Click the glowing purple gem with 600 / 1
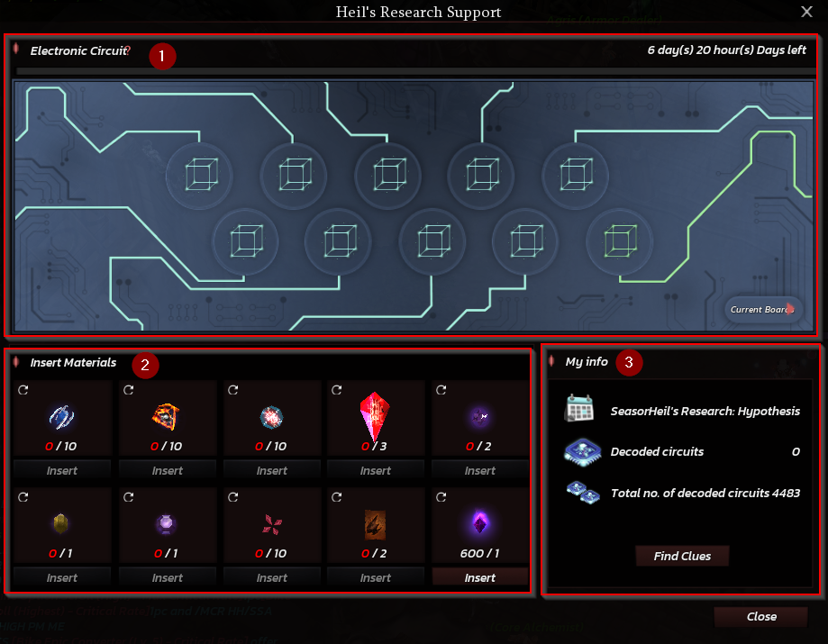The height and width of the screenshot is (644, 828). point(479,523)
